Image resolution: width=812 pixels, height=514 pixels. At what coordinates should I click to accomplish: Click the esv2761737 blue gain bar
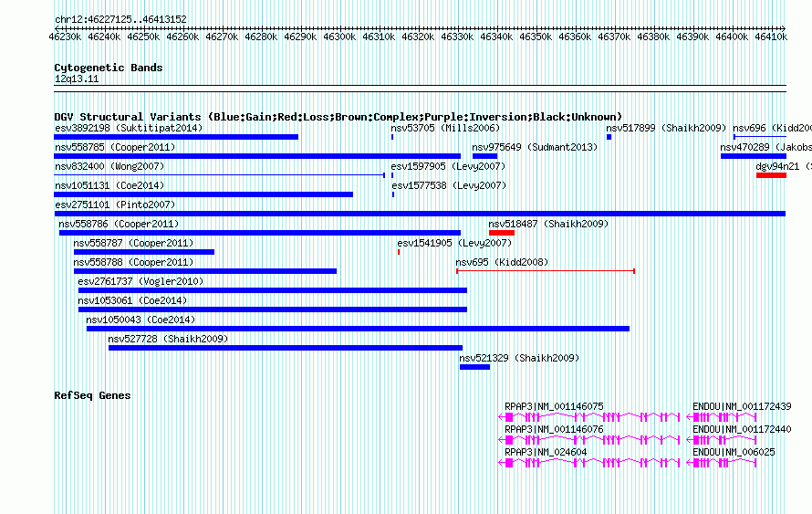(x=273, y=290)
